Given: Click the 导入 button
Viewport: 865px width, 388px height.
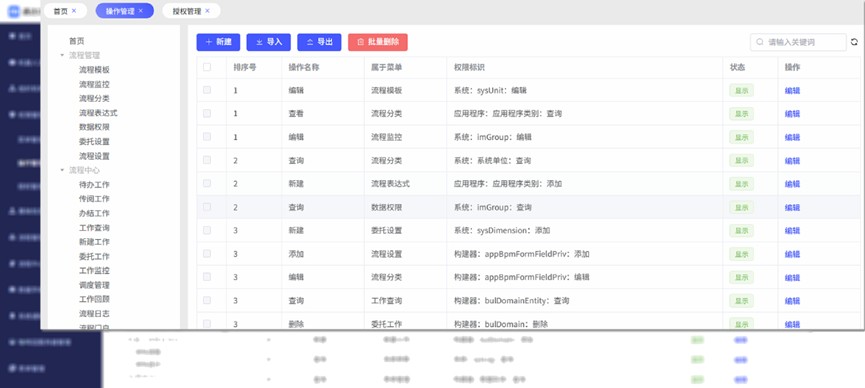Looking at the screenshot, I should click(x=269, y=42).
